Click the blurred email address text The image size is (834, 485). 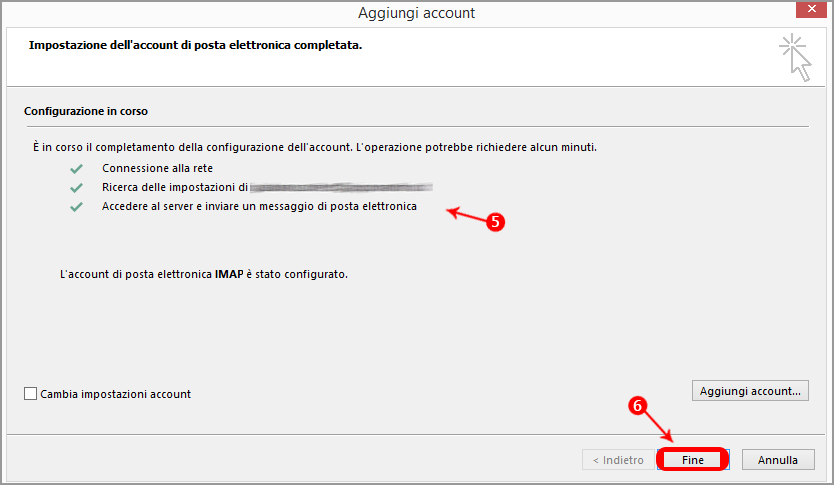341,187
